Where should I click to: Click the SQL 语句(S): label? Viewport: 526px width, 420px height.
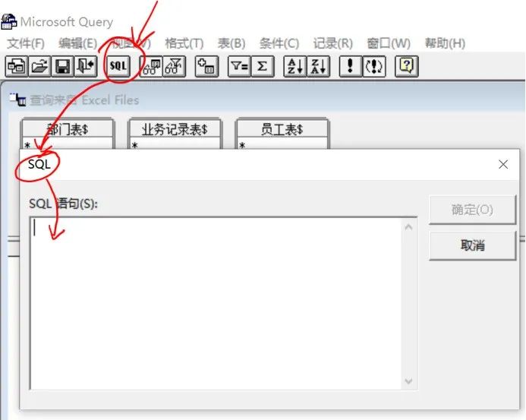pyautogui.click(x=64, y=204)
